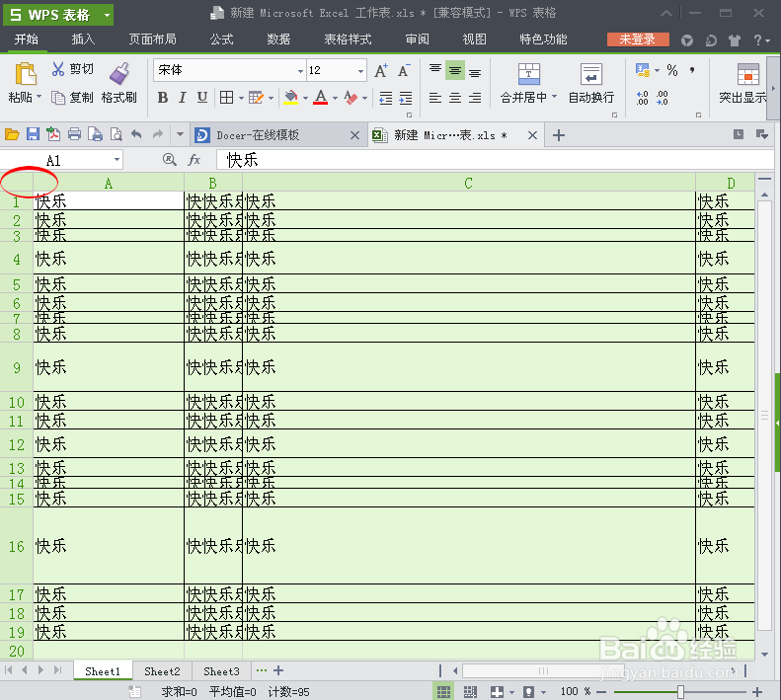Align text to top
This screenshot has width=781, height=700.
click(435, 70)
